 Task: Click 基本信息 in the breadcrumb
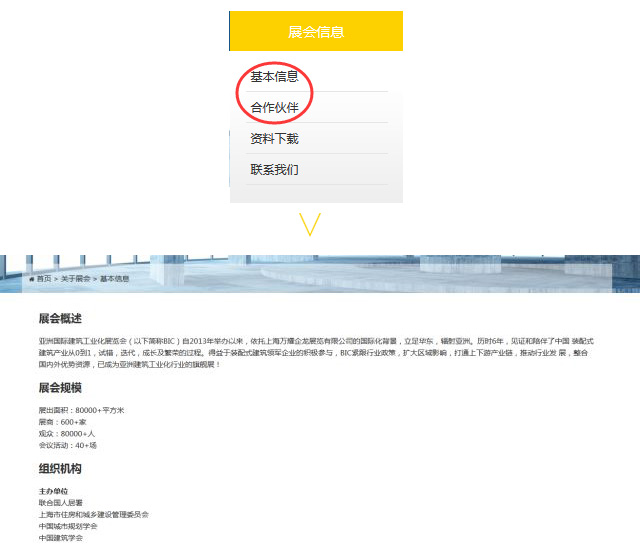click(x=115, y=279)
